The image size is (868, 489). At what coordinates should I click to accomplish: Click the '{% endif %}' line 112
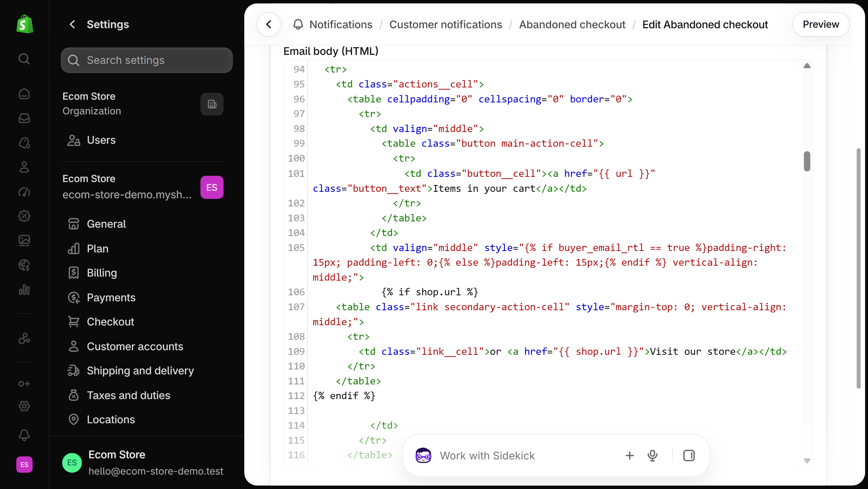[x=344, y=396]
